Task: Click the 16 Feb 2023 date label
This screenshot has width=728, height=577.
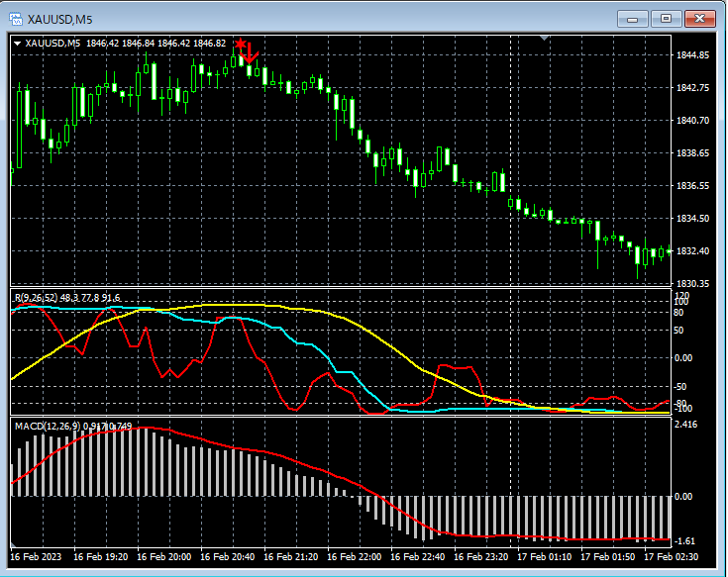Action: pos(38,558)
